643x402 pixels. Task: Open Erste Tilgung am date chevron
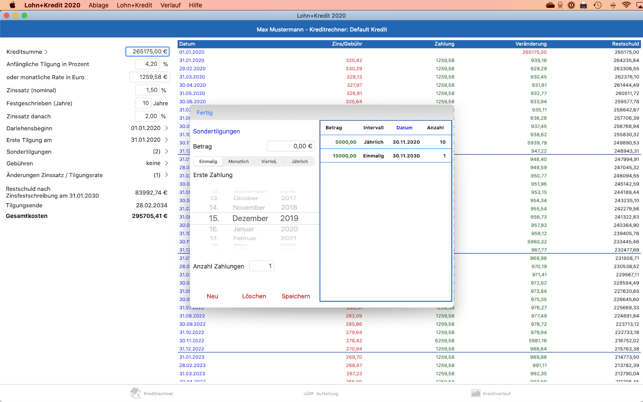[x=166, y=139]
